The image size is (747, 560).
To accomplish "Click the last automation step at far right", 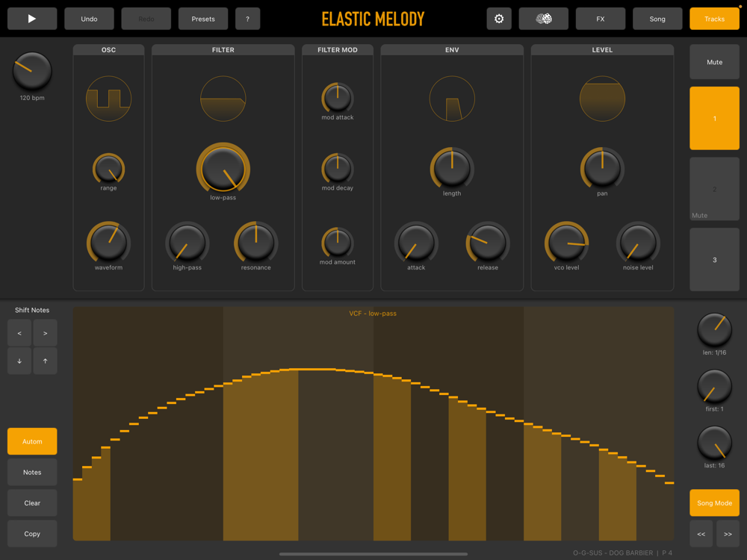I will click(x=669, y=483).
